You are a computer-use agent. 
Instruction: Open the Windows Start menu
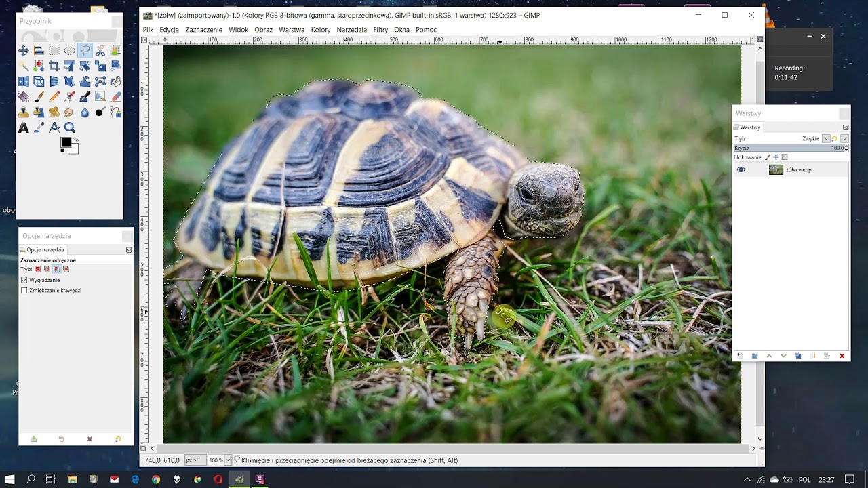click(9, 479)
